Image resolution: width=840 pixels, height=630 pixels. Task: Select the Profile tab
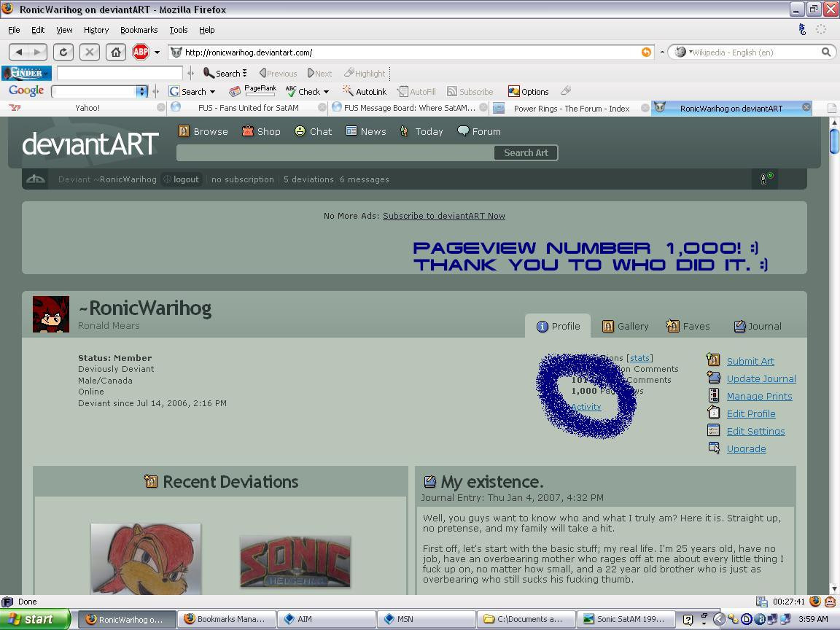(x=558, y=326)
